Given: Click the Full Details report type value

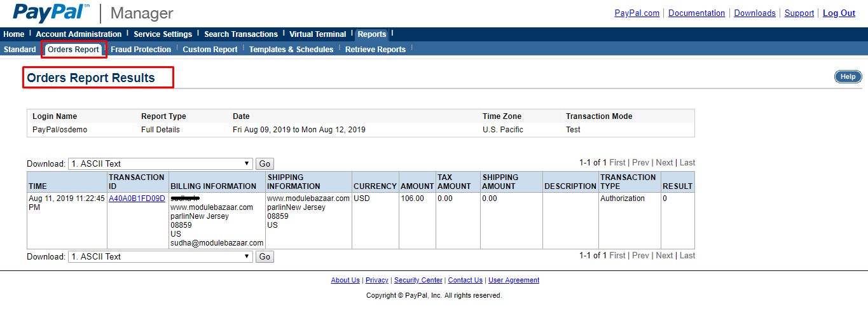Looking at the screenshot, I should 160,130.
